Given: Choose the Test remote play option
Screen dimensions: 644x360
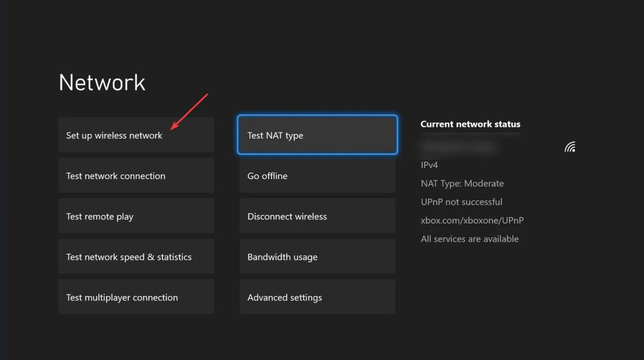Looking at the screenshot, I should (136, 217).
